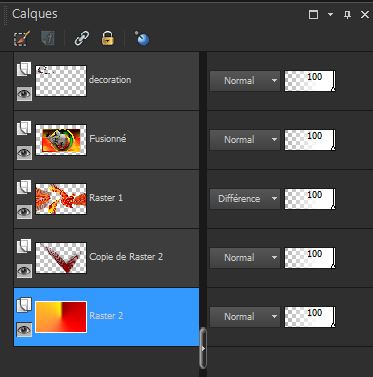
Task: Select the Copie de Raster 2 layer
Action: coord(106,258)
